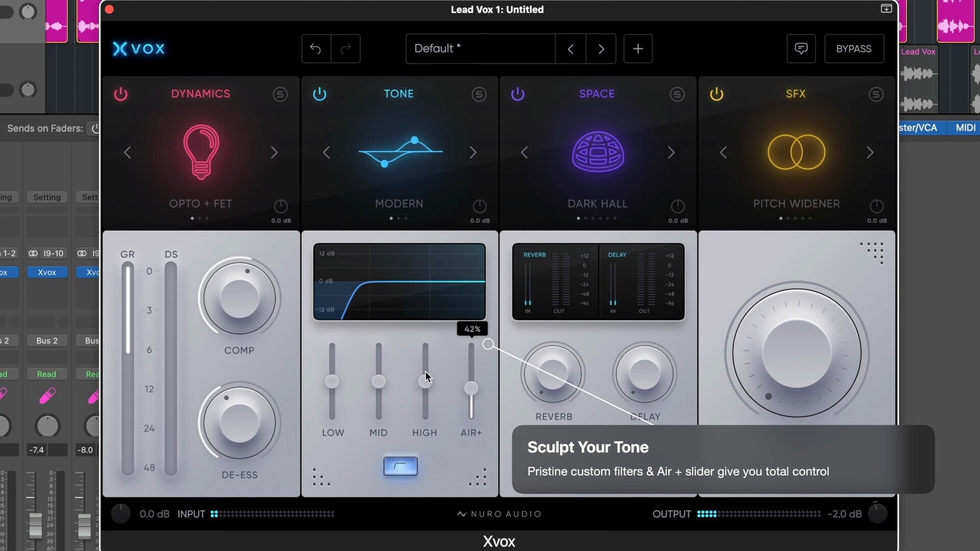Toggle the Dynamics module power
Viewport: 980px width, 551px height.
[121, 94]
